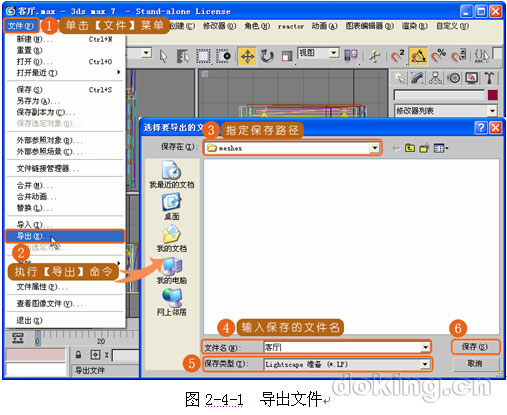Choose 导入 from the File menu
This screenshot has height=415, width=507.
tap(65, 225)
